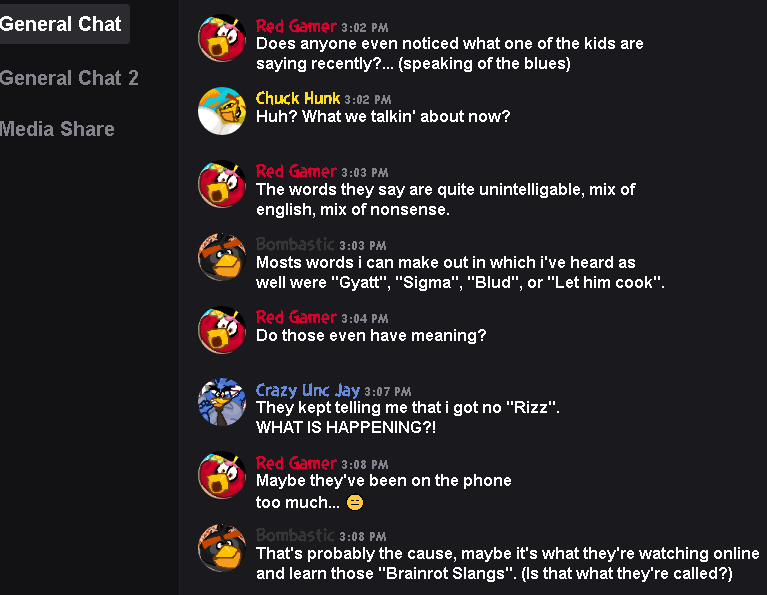Click the 3:07 PM timestamp
767x595 pixels.
[388, 391]
